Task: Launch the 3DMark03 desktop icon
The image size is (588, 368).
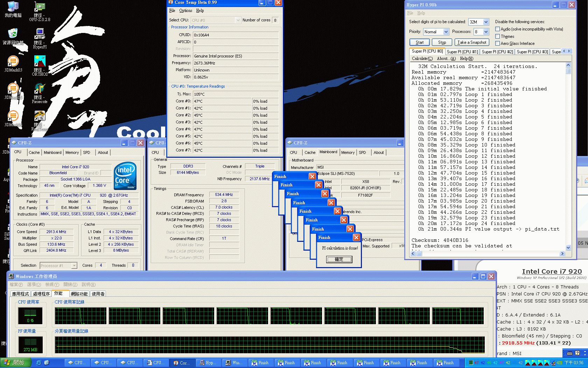Action: 13,64
